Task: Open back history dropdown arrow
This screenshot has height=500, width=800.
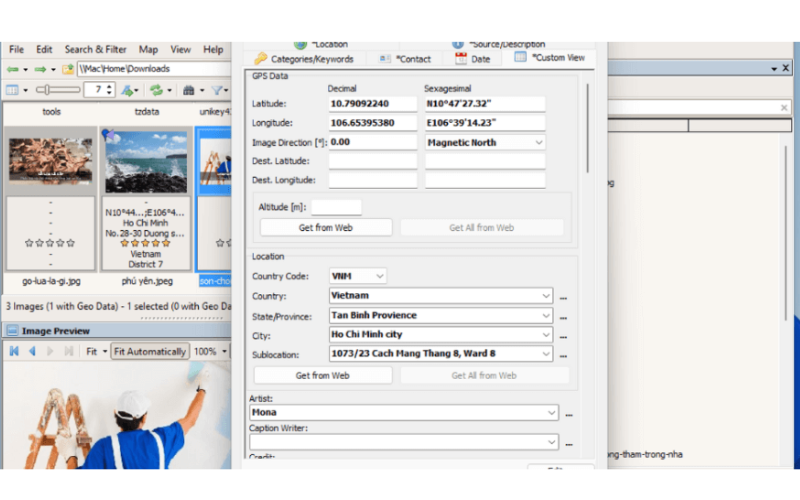Action: pyautogui.click(x=25, y=69)
